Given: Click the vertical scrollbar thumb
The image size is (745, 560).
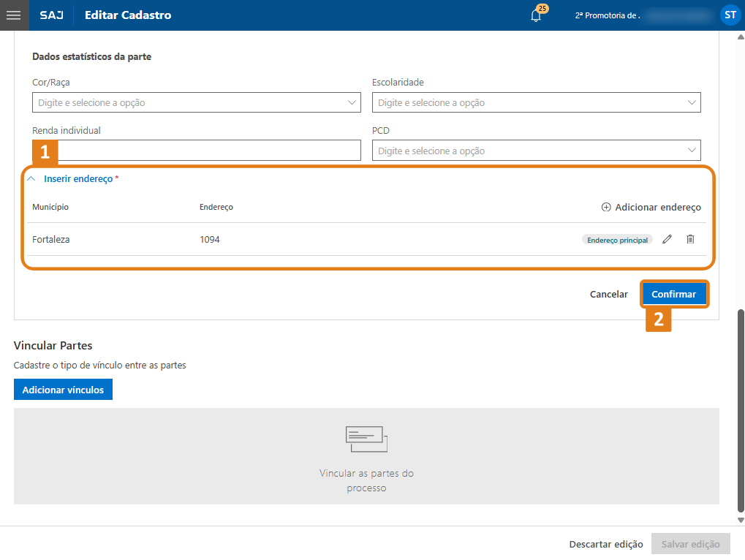Looking at the screenshot, I should pos(740,409).
